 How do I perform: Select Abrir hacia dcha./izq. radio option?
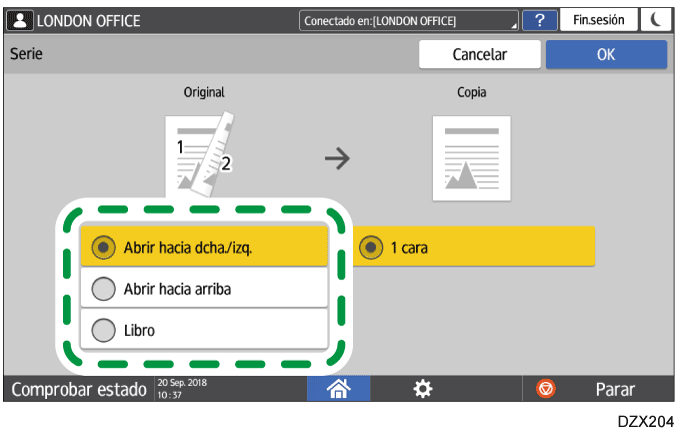click(x=204, y=248)
